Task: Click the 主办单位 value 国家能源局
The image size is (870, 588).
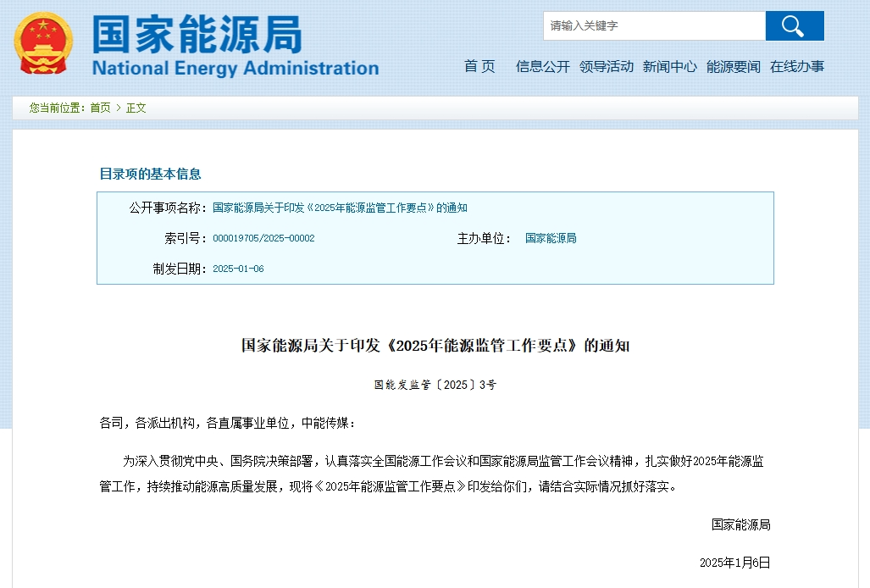Action: pyautogui.click(x=551, y=238)
